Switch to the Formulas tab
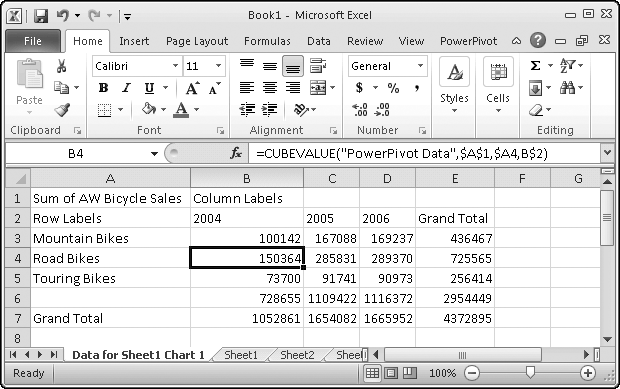The height and width of the screenshot is (389, 620). point(267,41)
